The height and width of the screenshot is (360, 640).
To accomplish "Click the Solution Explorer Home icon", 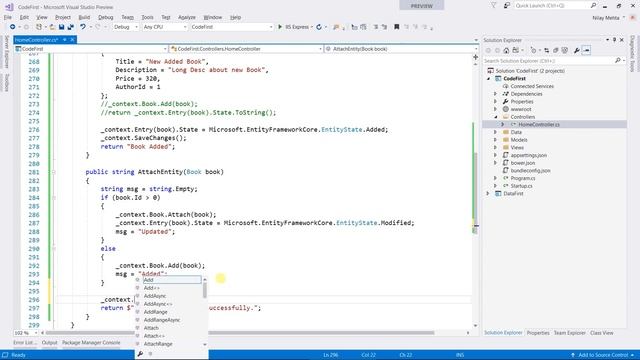I will (506, 50).
